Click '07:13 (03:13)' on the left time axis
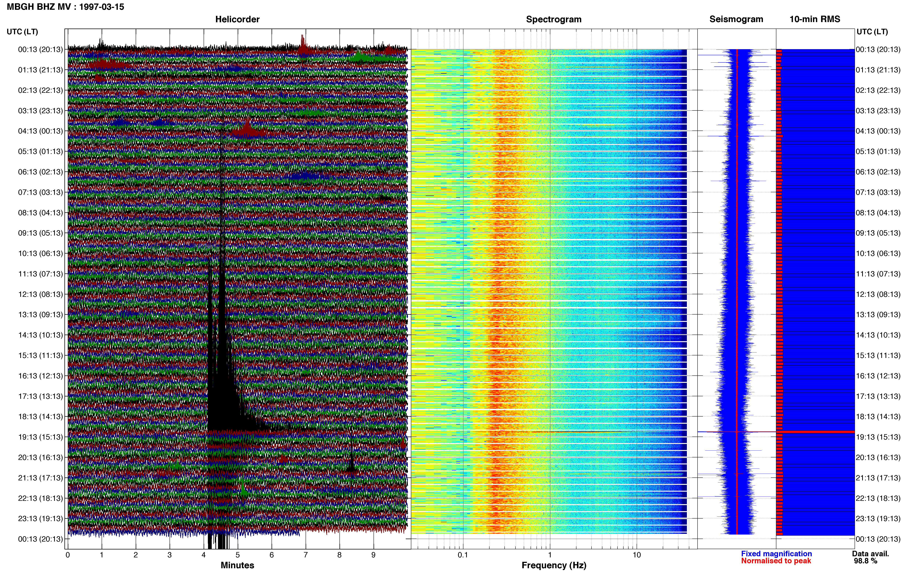Image resolution: width=924 pixels, height=578 pixels. [41, 192]
